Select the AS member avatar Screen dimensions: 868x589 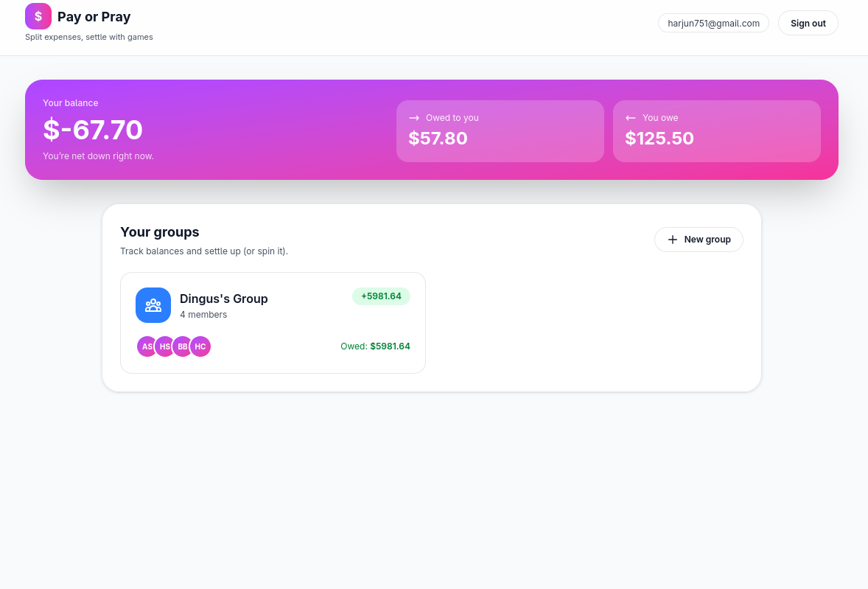(146, 346)
